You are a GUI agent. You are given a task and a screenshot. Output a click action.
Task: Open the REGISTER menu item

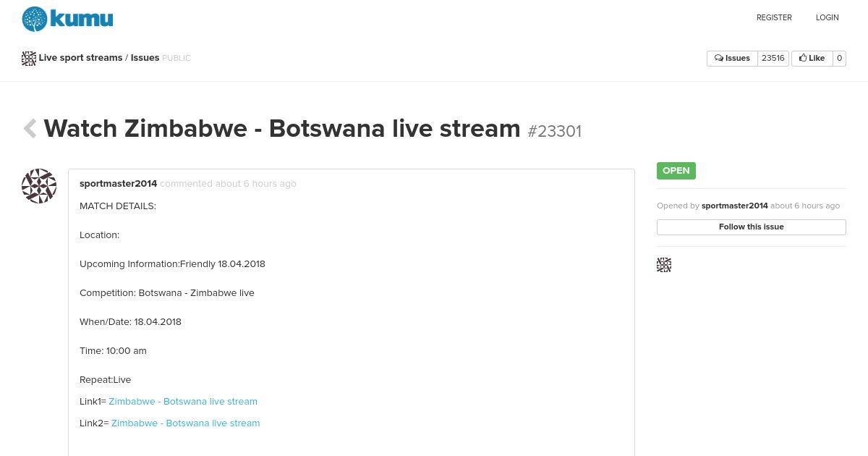[774, 17]
